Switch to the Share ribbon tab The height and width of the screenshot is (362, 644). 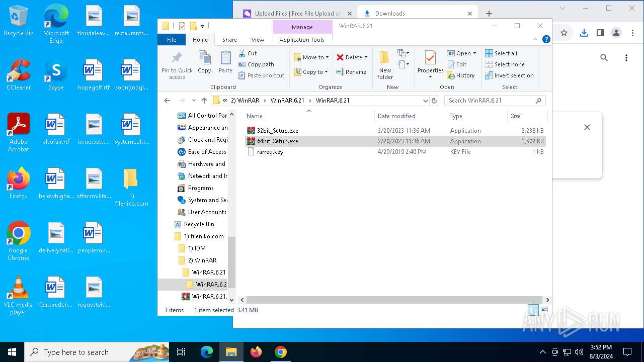coord(229,40)
